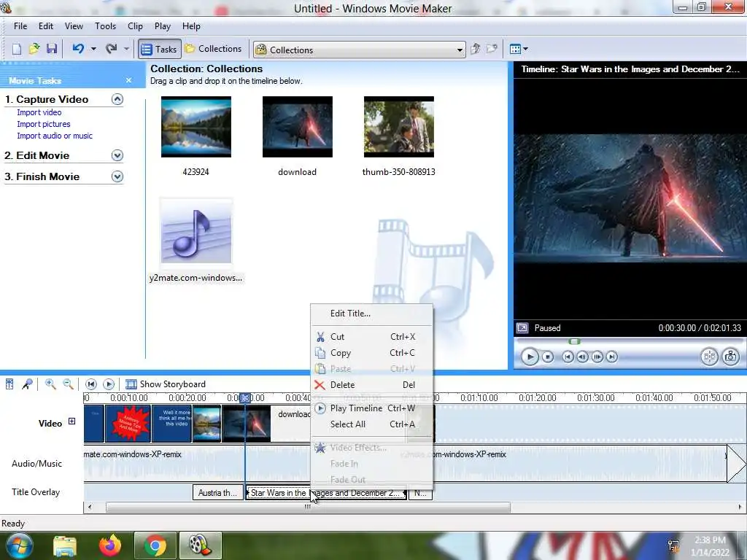Open the File menu

point(20,26)
